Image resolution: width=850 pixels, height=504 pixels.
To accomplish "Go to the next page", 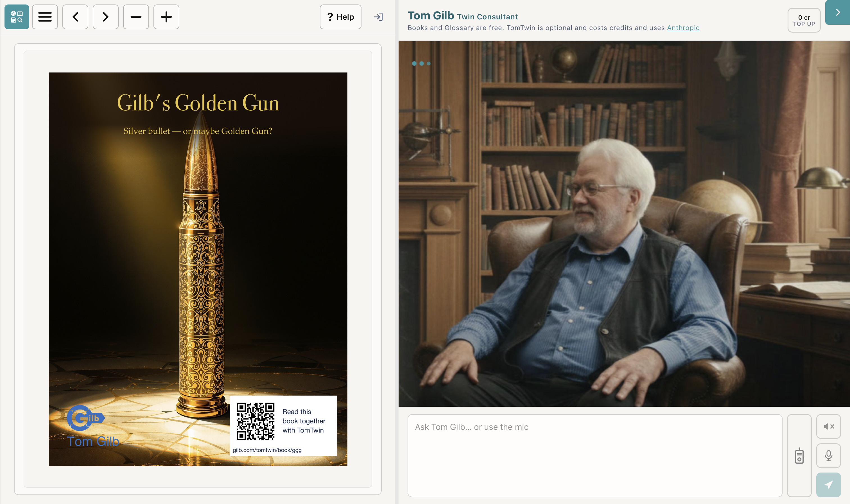I will click(106, 17).
